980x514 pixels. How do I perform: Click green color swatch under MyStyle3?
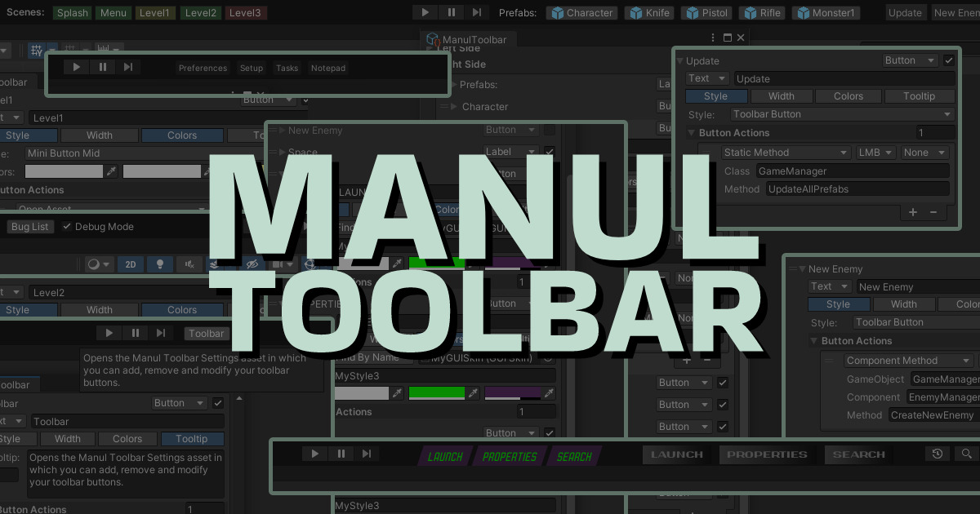[x=437, y=393]
